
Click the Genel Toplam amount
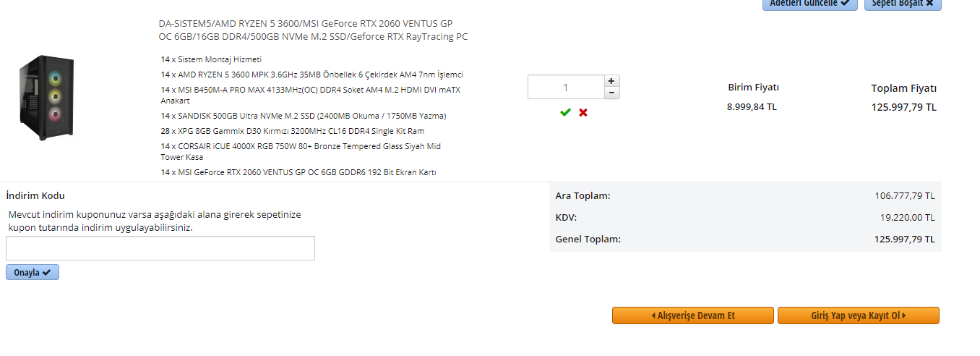coord(904,239)
